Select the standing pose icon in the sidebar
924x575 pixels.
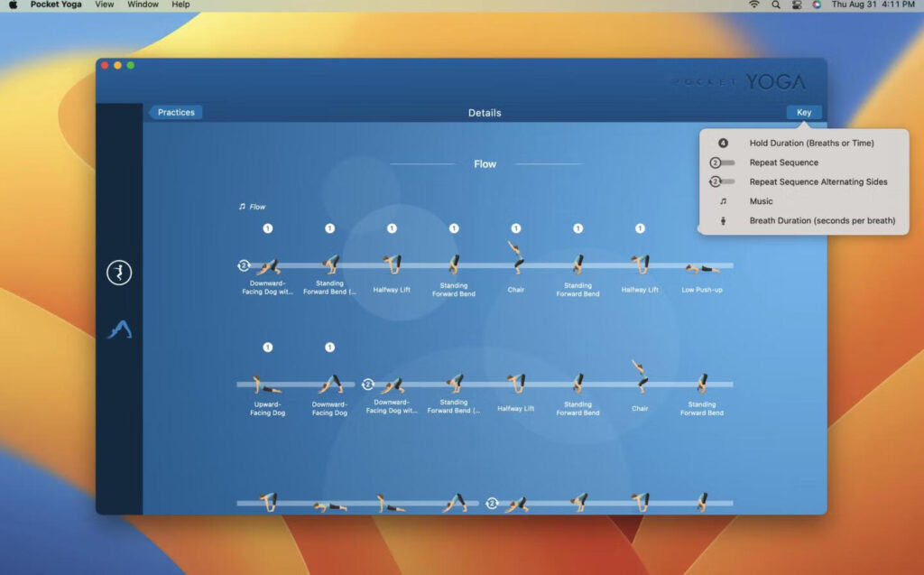tap(119, 272)
